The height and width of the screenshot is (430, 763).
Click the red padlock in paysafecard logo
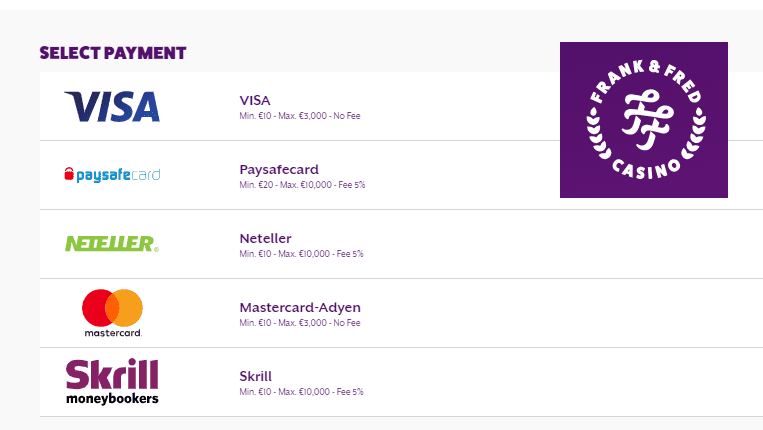coord(68,175)
